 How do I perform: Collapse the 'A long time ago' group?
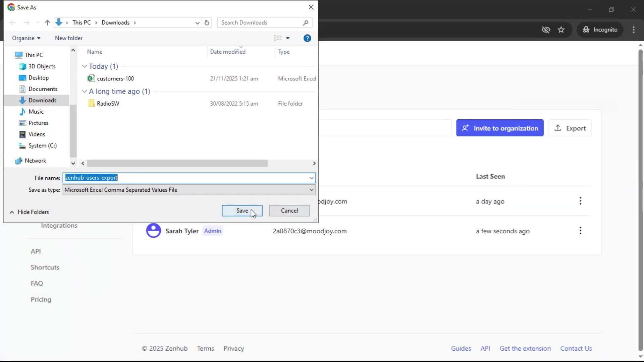[x=84, y=91]
